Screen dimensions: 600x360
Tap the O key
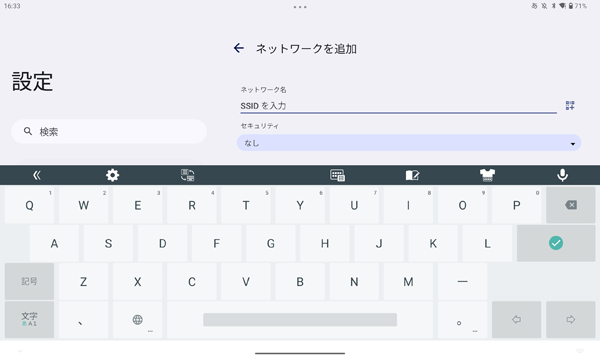pos(462,205)
